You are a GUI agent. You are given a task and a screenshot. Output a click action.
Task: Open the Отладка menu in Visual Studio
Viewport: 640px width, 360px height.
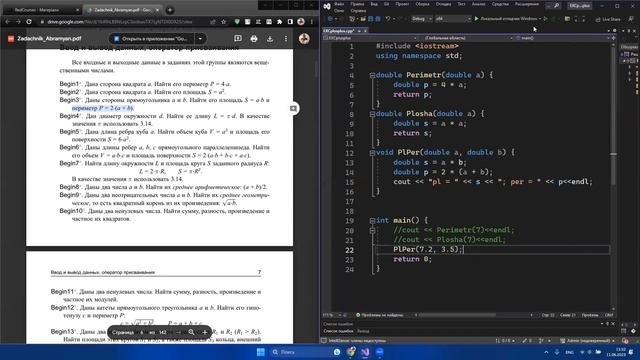coord(444,4)
